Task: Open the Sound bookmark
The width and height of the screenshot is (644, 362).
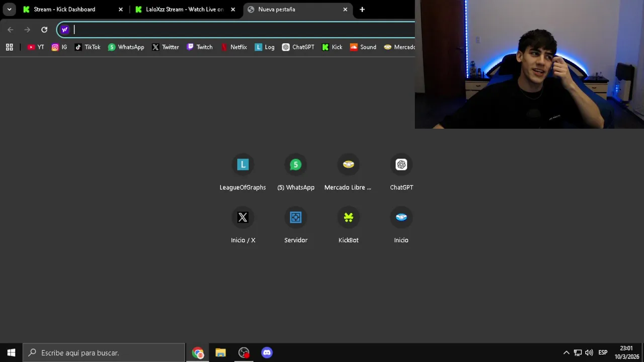Action: tap(363, 47)
